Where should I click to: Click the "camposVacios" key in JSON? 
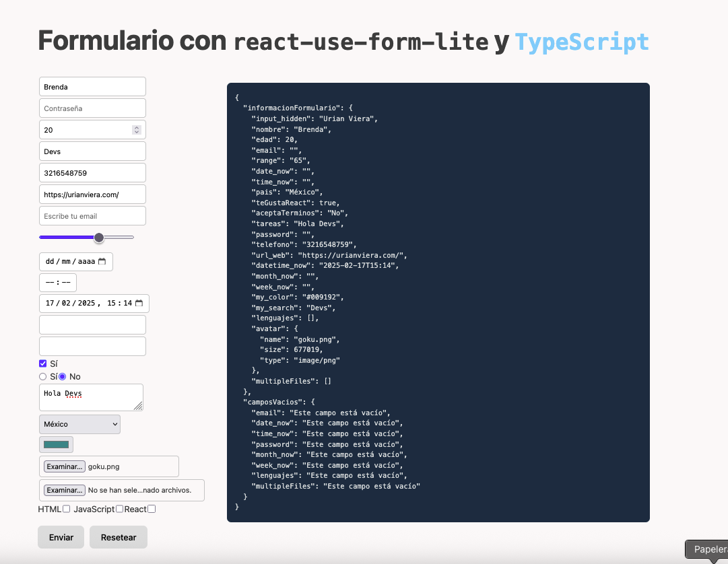[273, 402]
